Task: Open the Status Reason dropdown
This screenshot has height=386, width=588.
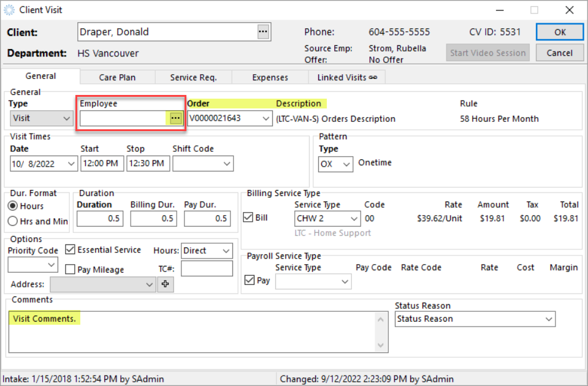Action: click(549, 319)
